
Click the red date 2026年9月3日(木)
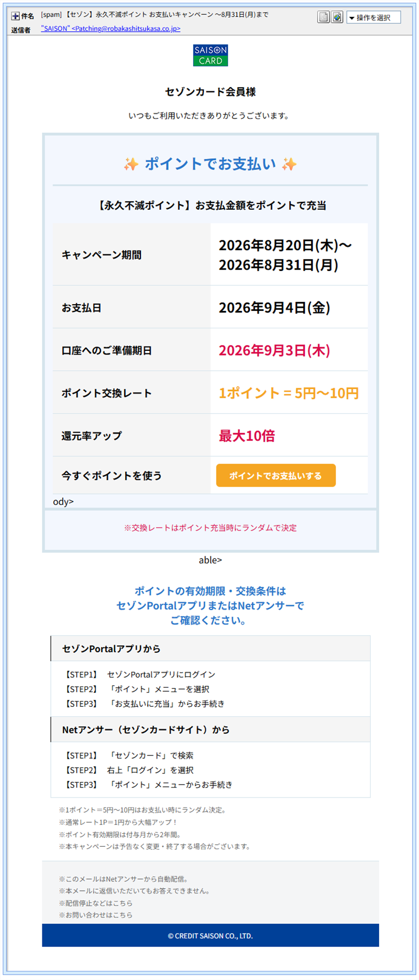click(x=274, y=350)
